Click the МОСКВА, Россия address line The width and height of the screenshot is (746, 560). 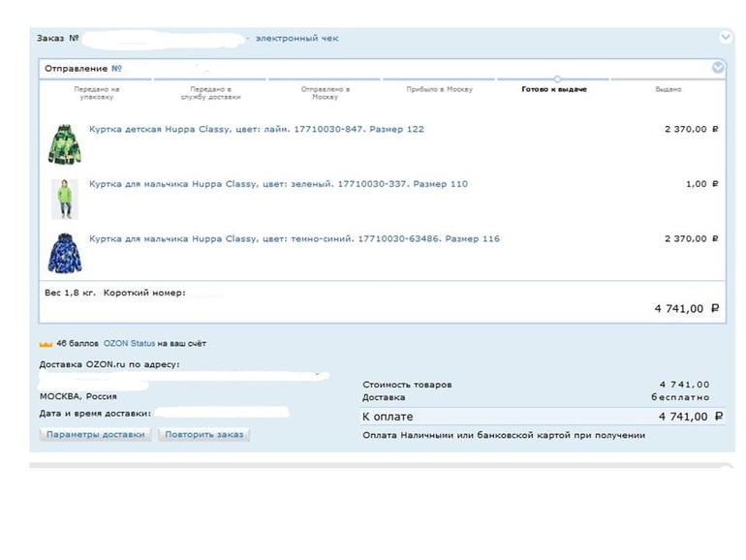click(x=78, y=396)
